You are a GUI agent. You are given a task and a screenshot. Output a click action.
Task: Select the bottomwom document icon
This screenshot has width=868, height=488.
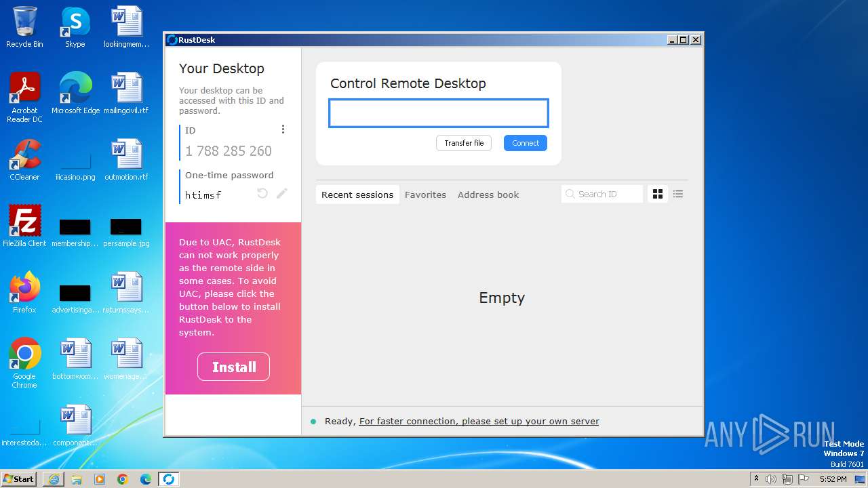point(75,359)
